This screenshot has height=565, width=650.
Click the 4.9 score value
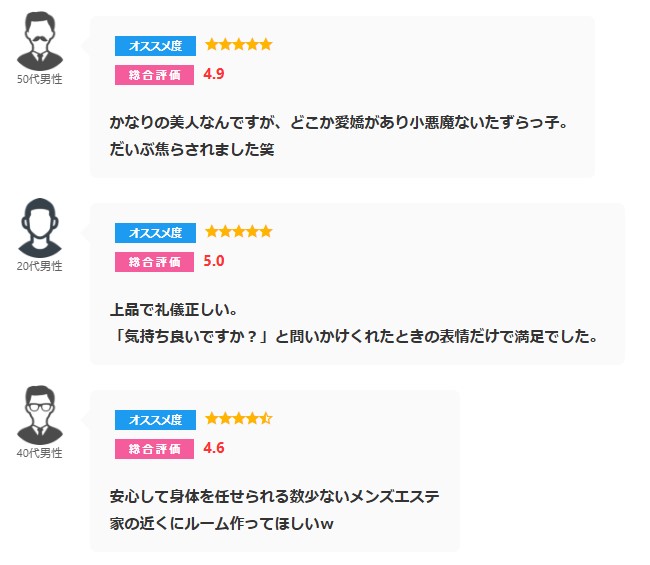click(x=213, y=74)
